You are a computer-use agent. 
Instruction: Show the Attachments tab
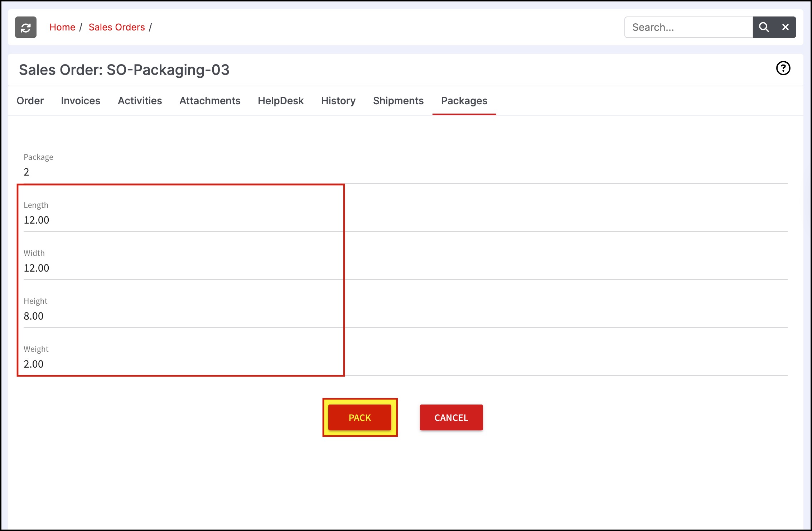pos(210,101)
